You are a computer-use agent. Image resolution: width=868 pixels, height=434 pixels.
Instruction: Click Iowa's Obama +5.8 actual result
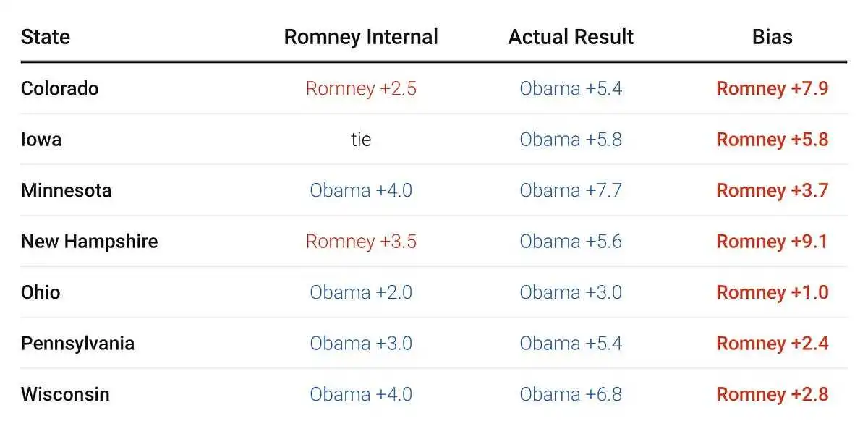(x=571, y=139)
